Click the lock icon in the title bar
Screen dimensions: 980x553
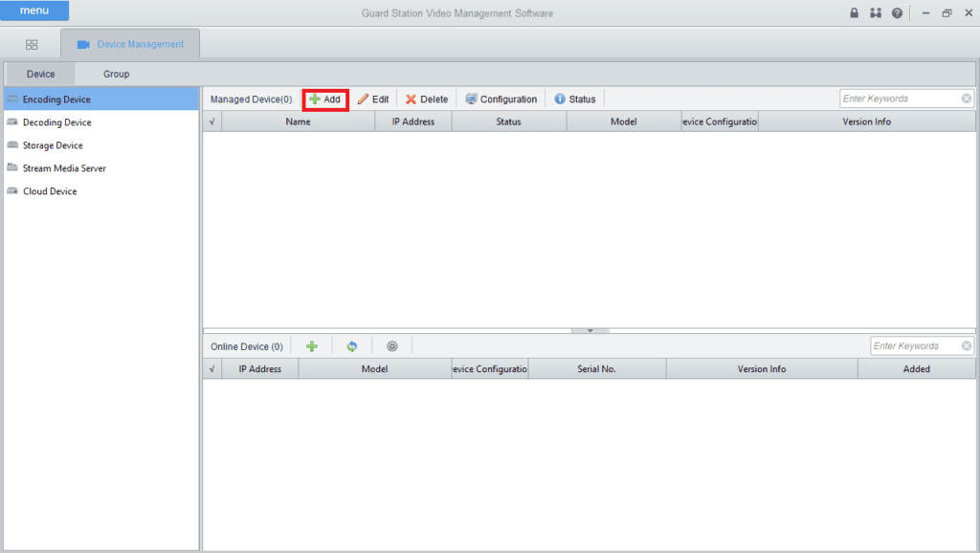click(x=855, y=13)
